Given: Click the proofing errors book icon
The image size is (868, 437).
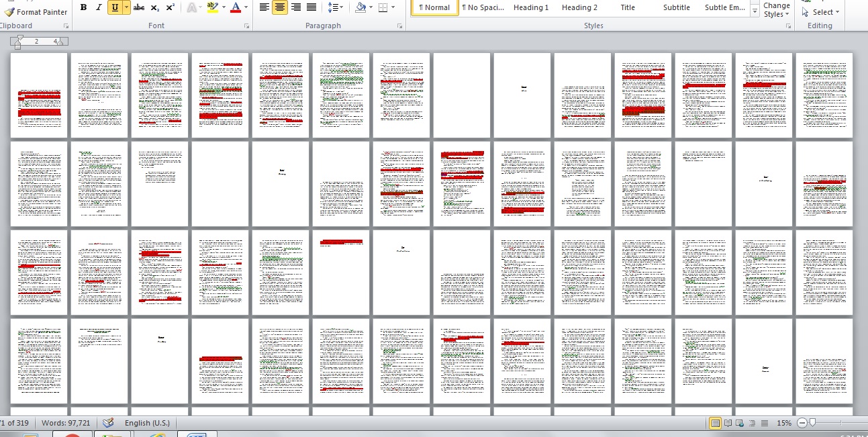Looking at the screenshot, I should pos(108,423).
